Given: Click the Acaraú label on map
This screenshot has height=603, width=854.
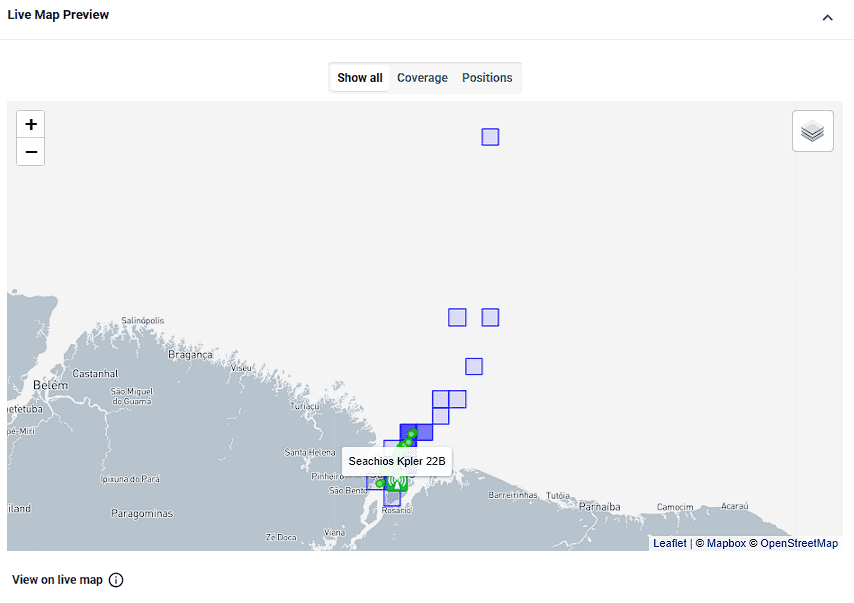Looking at the screenshot, I should [x=735, y=506].
